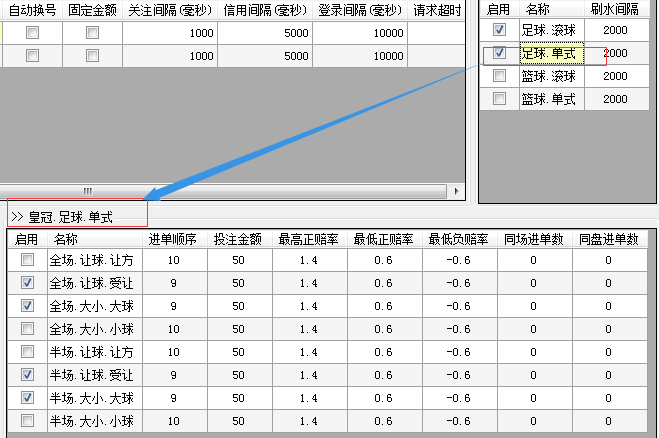This screenshot has width=659, height=438.
Task: Enable the 全场.让球.让方 checkbox
Action: [27, 260]
